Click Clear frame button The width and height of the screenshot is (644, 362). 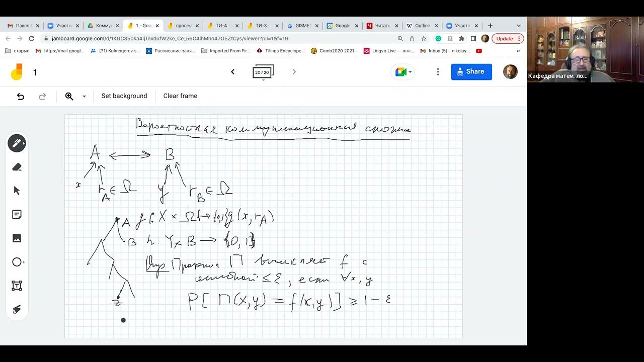(180, 96)
